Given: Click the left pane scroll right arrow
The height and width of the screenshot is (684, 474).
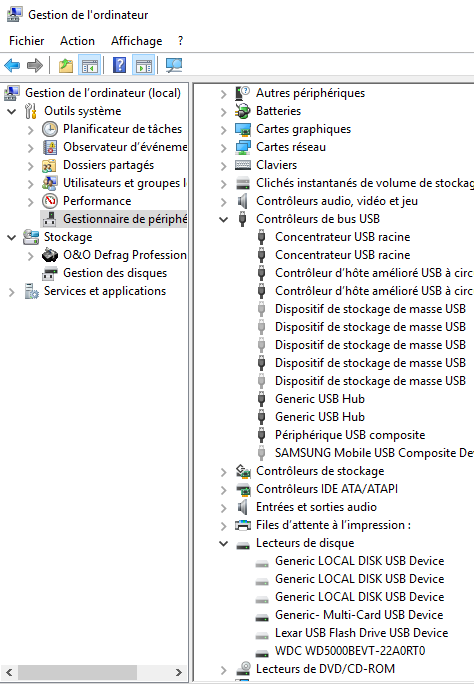Looking at the screenshot, I should [x=178, y=672].
